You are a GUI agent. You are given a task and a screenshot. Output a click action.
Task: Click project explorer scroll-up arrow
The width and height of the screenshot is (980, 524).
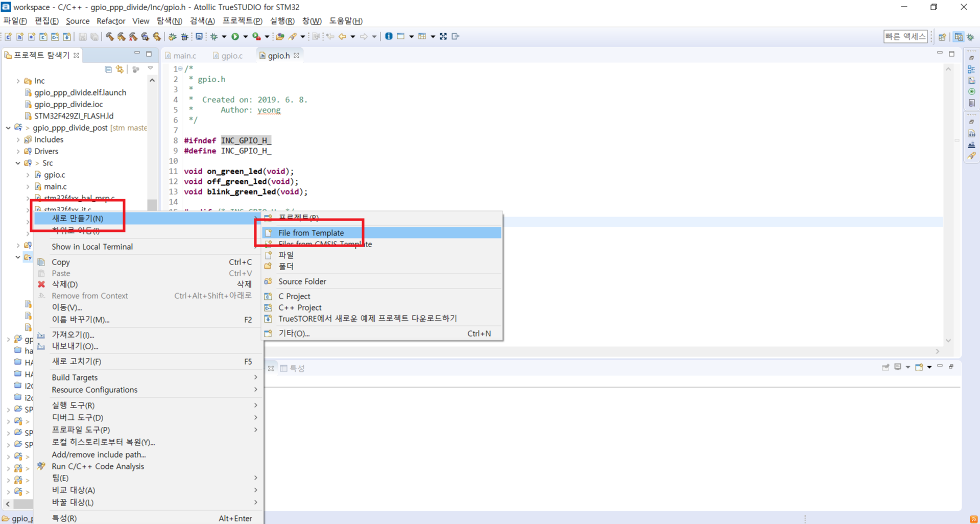(152, 80)
